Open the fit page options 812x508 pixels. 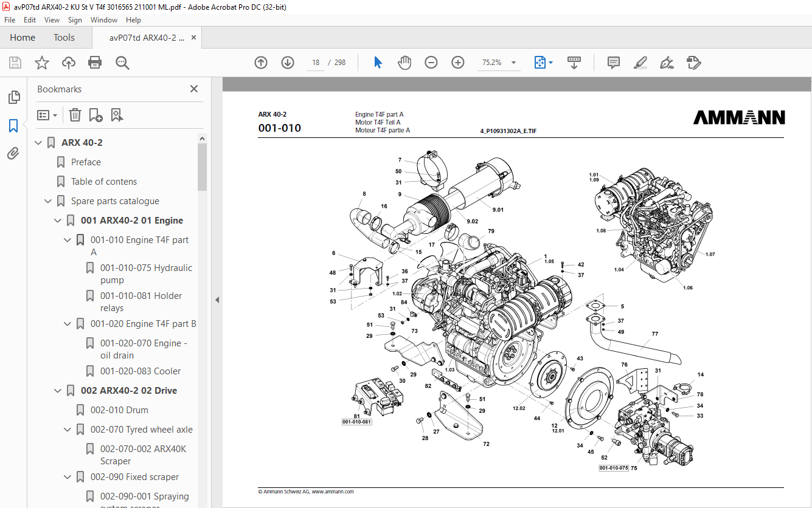click(543, 63)
